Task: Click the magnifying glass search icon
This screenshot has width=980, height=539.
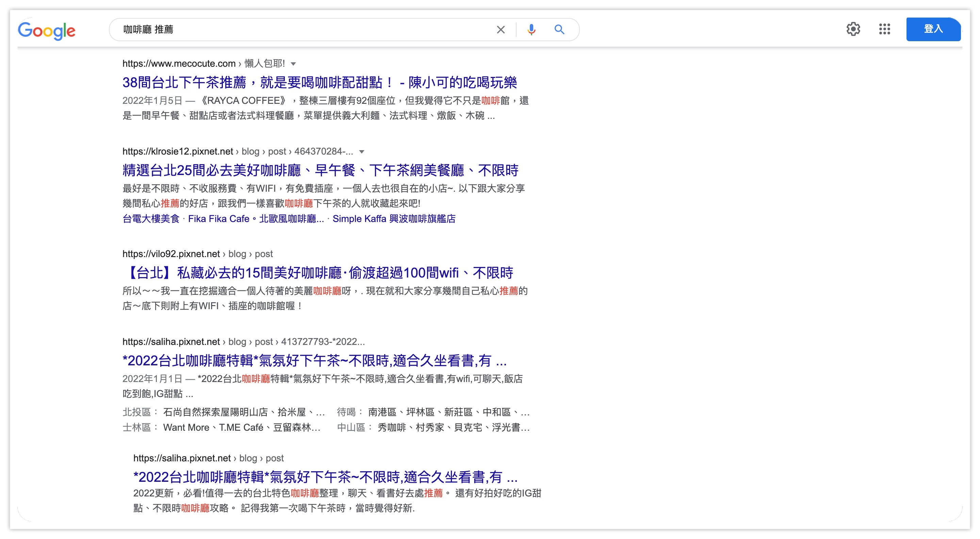Action: click(x=559, y=29)
